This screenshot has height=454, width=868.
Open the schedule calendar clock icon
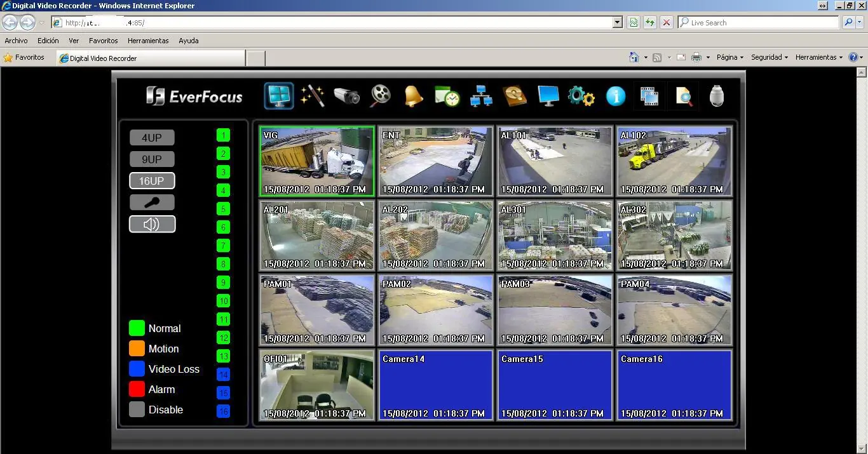[x=447, y=97]
